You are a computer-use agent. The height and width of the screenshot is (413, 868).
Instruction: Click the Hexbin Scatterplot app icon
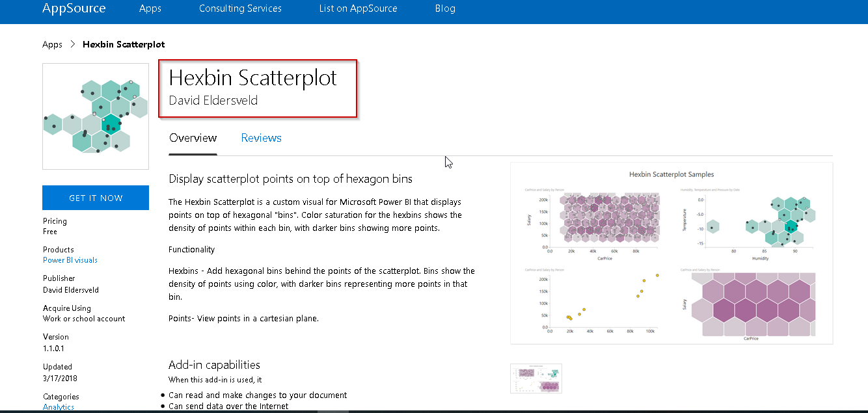pos(96,116)
